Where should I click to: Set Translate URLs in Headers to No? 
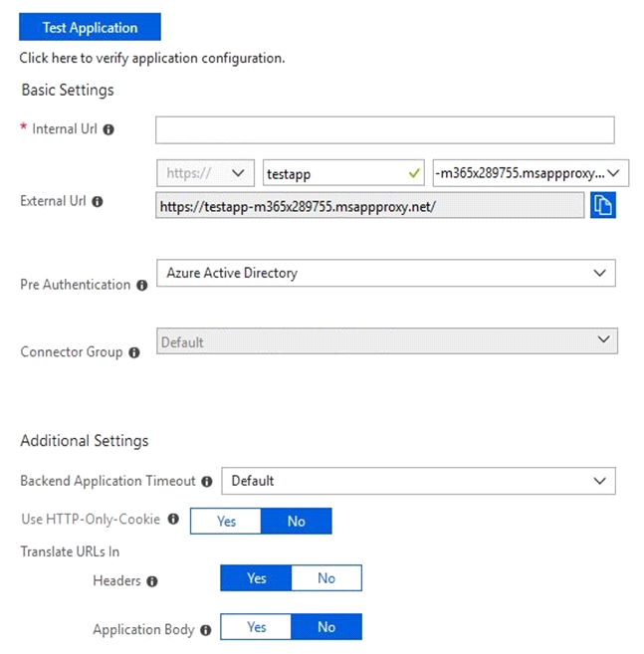pos(326,578)
